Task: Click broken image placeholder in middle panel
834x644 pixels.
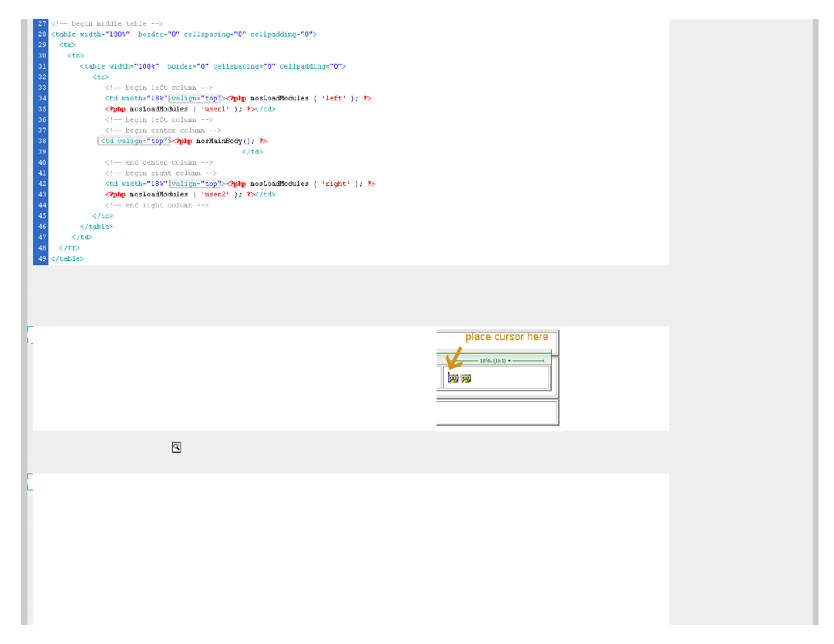Action: click(x=30, y=335)
